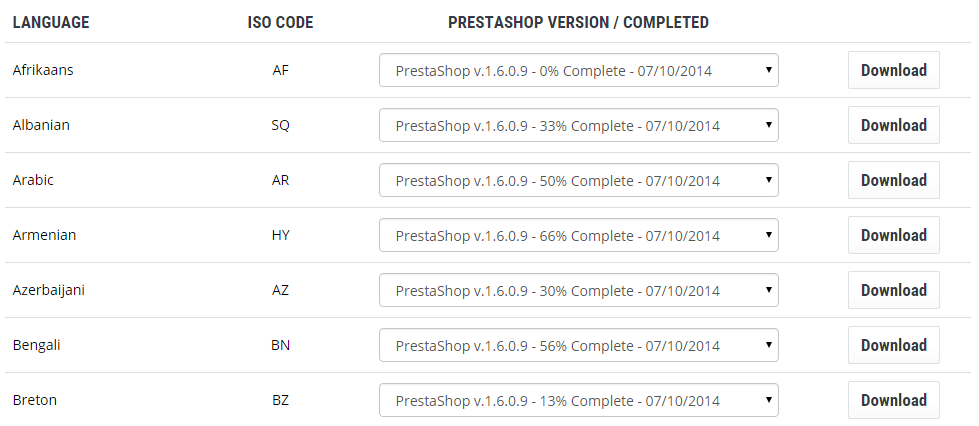The image size is (979, 426).
Task: Download the Albanian translation
Action: click(893, 125)
